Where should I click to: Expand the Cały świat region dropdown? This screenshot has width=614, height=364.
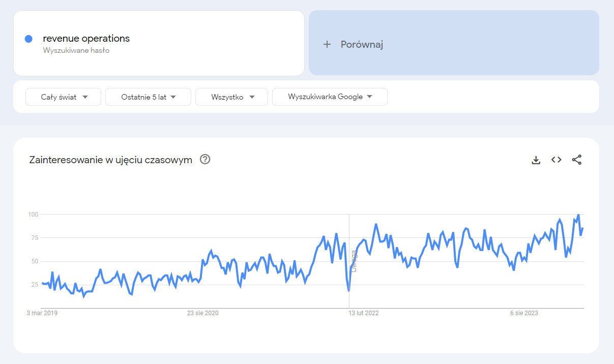[x=64, y=97]
